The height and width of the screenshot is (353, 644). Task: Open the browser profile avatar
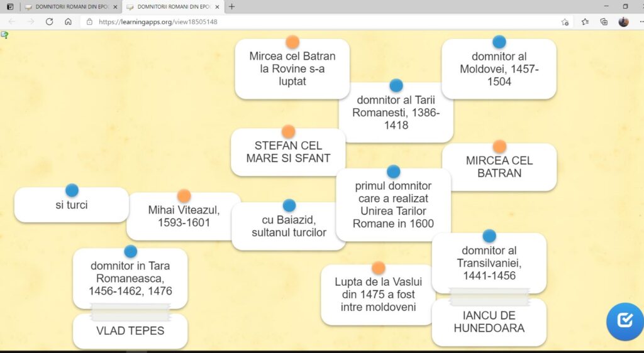[x=623, y=21]
